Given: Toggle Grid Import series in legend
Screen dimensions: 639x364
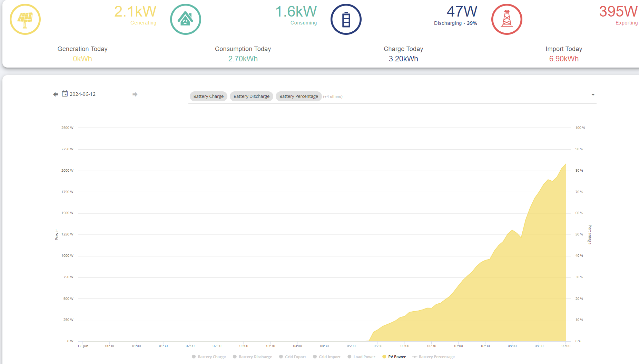Looking at the screenshot, I should tap(327, 357).
